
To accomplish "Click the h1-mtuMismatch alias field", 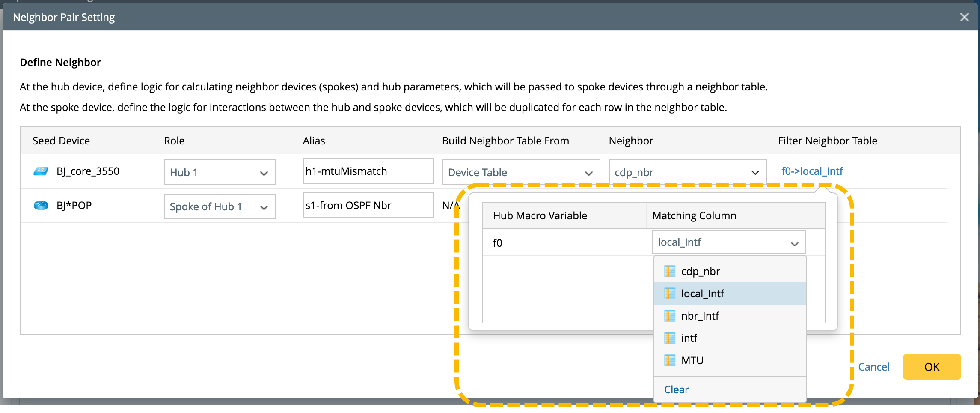I will [368, 171].
